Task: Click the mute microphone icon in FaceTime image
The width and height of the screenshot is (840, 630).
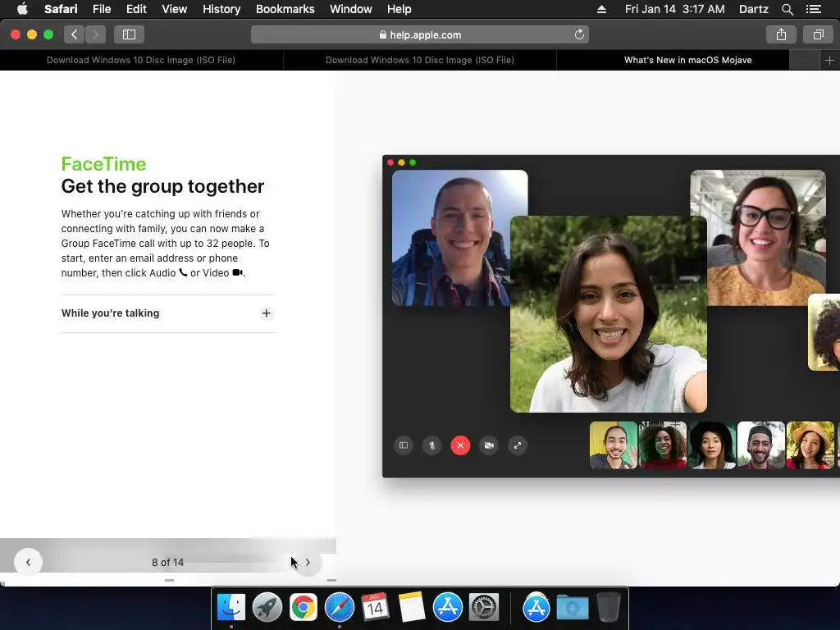Action: coord(431,445)
